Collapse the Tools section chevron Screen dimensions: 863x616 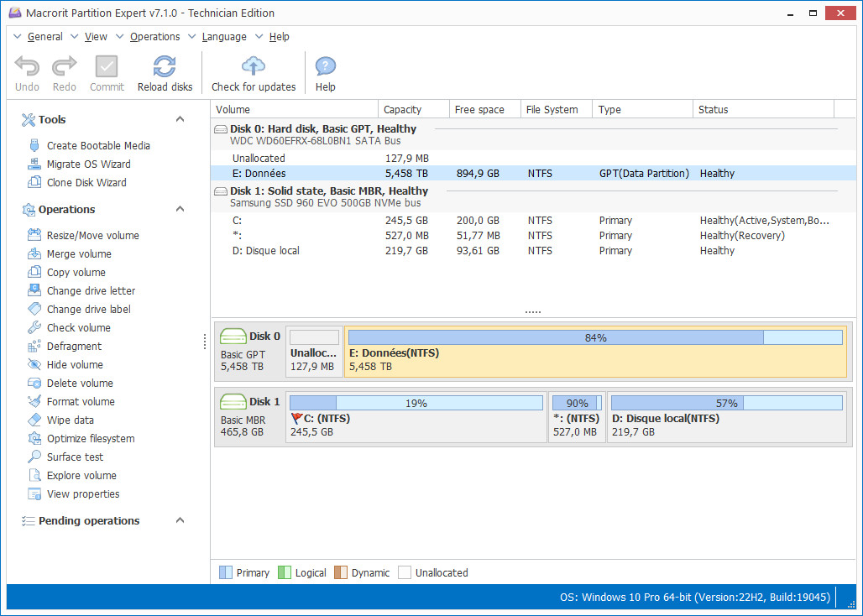click(x=180, y=119)
